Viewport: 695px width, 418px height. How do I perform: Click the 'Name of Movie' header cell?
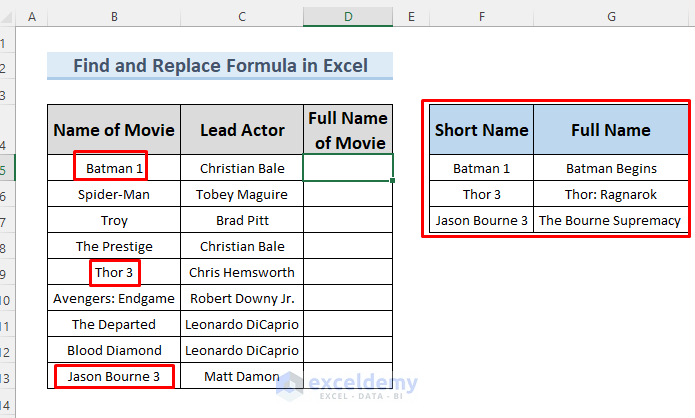114,130
